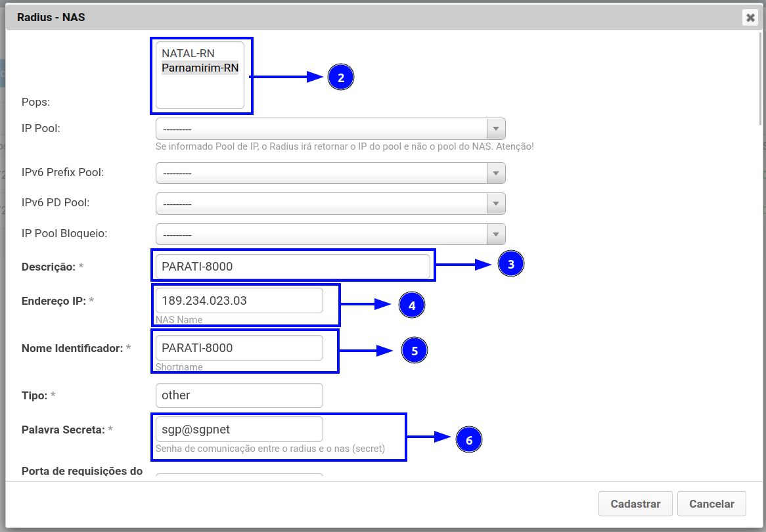Viewport: 766px width, 532px height.
Task: Click the Descrição text field
Action: coord(292,267)
